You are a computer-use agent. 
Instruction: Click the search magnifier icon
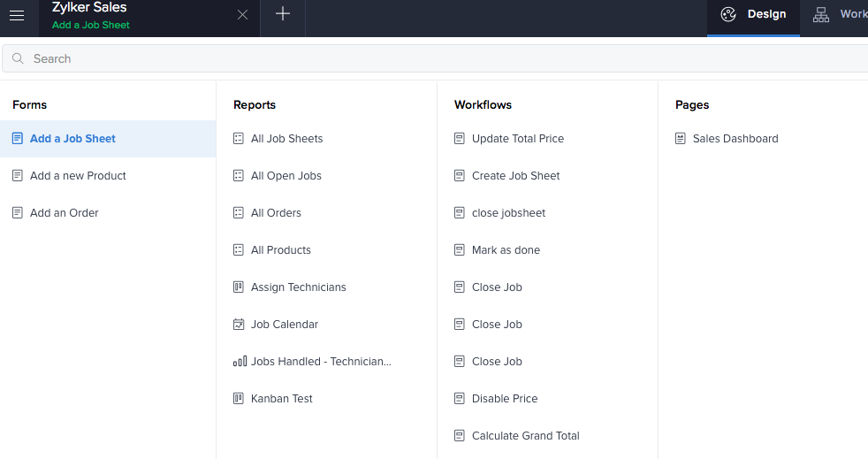pyautogui.click(x=18, y=58)
